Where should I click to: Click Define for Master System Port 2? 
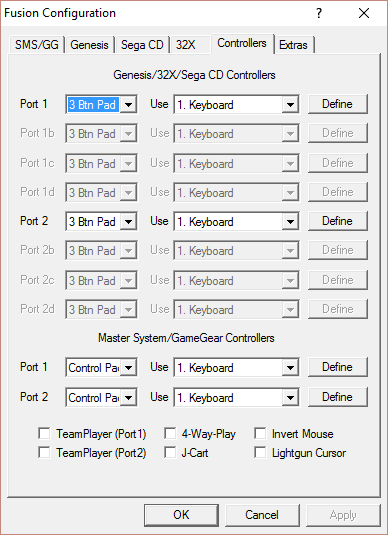pyautogui.click(x=337, y=397)
